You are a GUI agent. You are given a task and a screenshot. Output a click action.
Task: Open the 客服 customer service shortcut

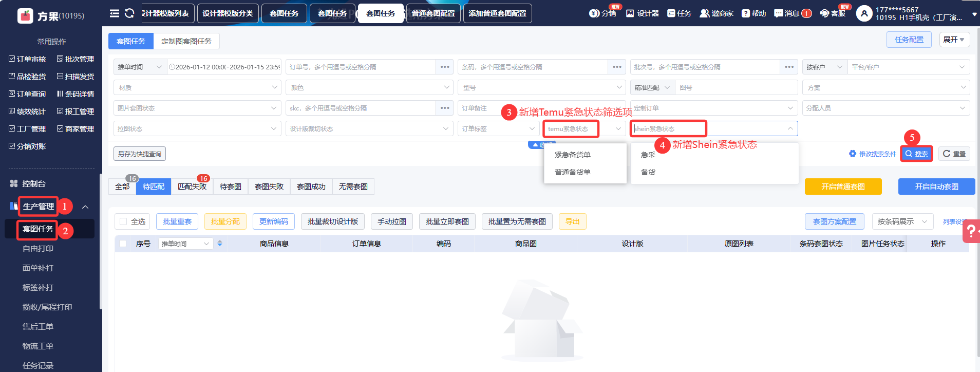[x=833, y=13]
